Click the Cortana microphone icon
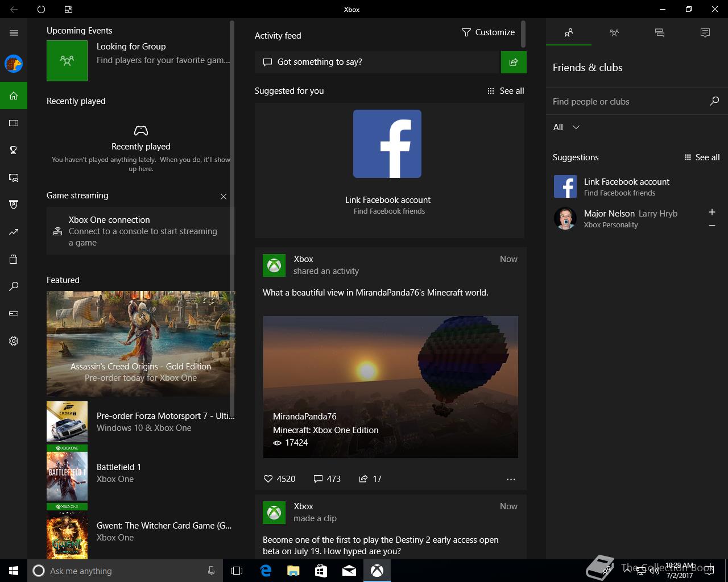 212,571
